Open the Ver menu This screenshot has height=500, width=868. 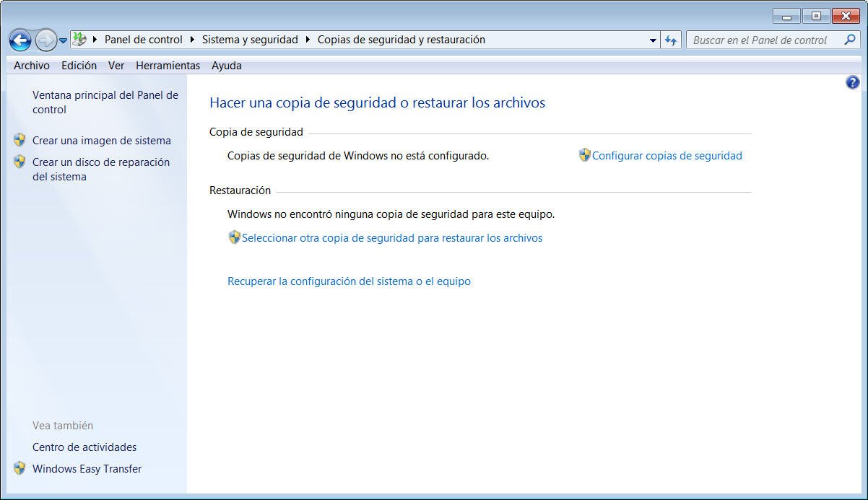click(116, 66)
